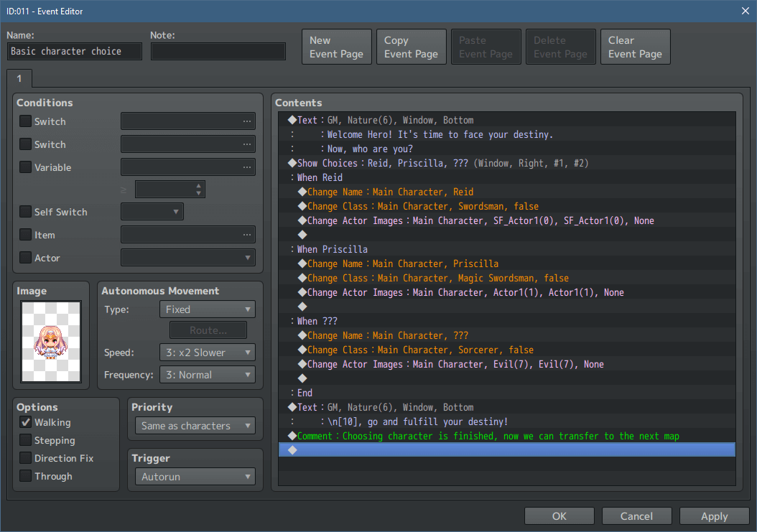Expand the Frequency dropdown
The image size is (757, 532).
[x=207, y=374]
